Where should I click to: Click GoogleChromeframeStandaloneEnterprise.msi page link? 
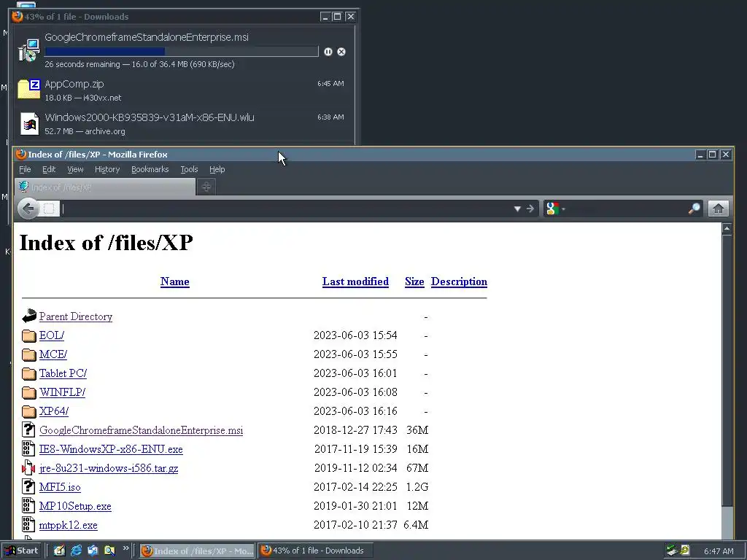tap(141, 430)
